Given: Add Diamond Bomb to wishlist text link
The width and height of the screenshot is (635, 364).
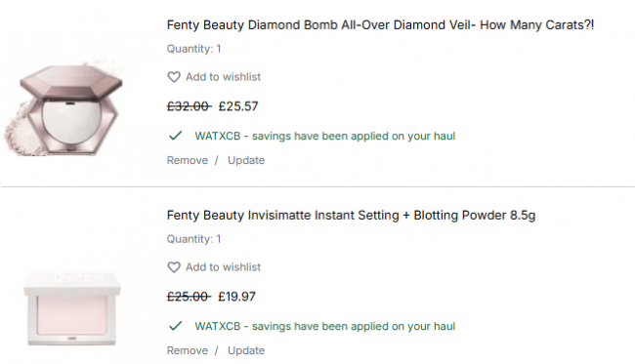Looking at the screenshot, I should tap(223, 77).
